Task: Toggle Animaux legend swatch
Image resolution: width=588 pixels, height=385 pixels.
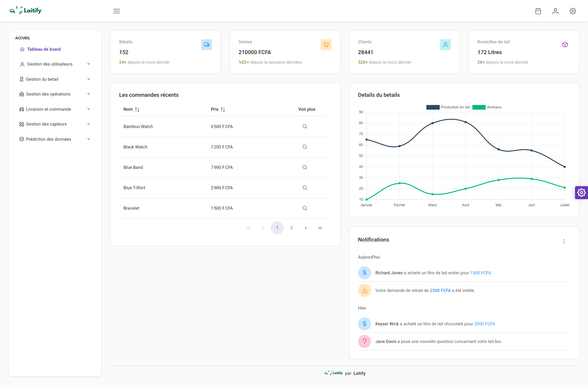Action: pyautogui.click(x=479, y=107)
